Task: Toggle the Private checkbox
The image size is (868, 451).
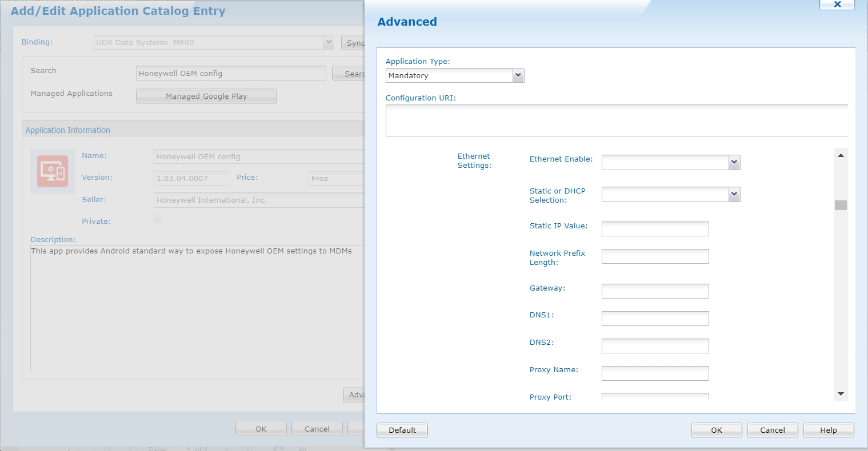Action: point(158,219)
